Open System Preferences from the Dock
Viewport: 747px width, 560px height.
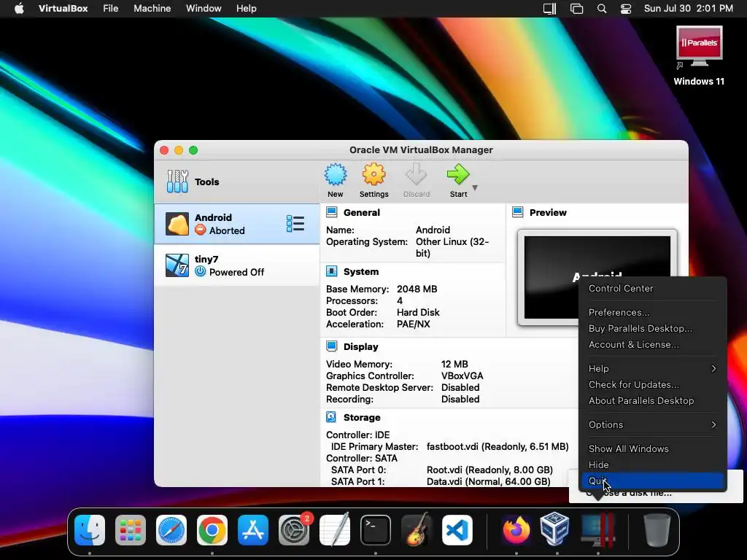(294, 529)
